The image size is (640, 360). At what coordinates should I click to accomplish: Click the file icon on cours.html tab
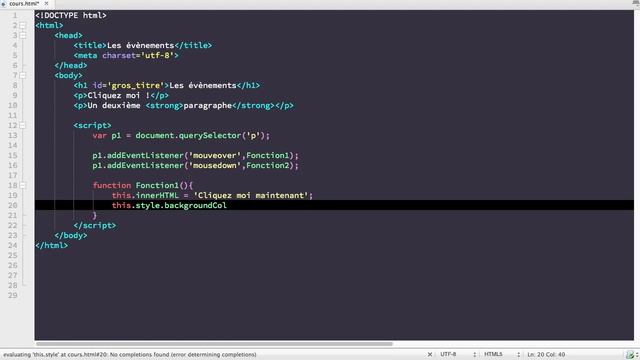point(4,4)
